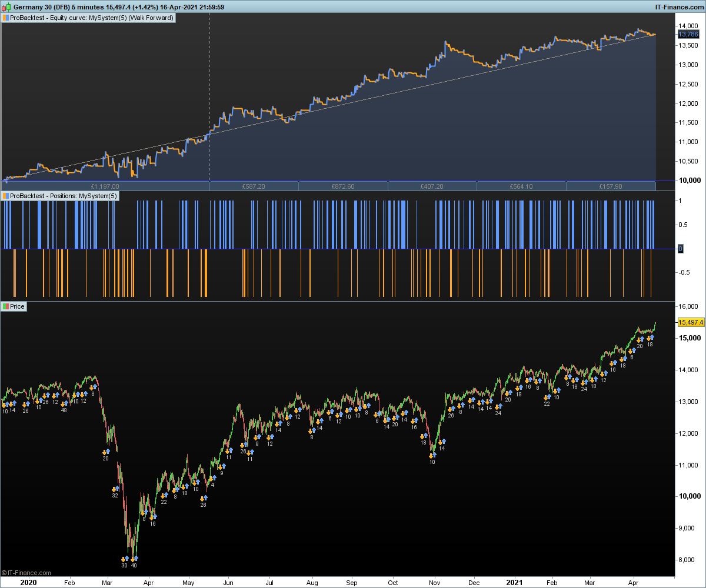Screen dimensions: 706x588
Task: Click the Germany 30 (DFB) chart title
Action: pyautogui.click(x=41, y=6)
